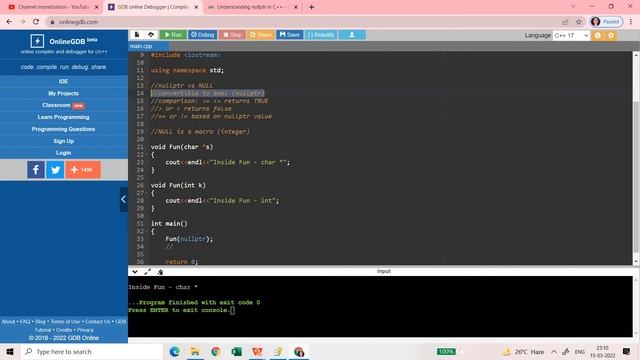Open the FAQ footer link
Viewport: 640px width, 360px height.
coord(25,322)
